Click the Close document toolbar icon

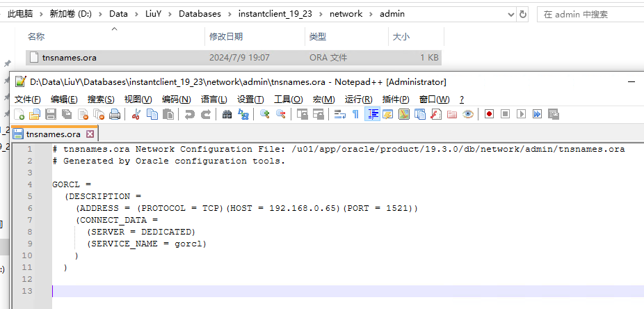(x=83, y=114)
